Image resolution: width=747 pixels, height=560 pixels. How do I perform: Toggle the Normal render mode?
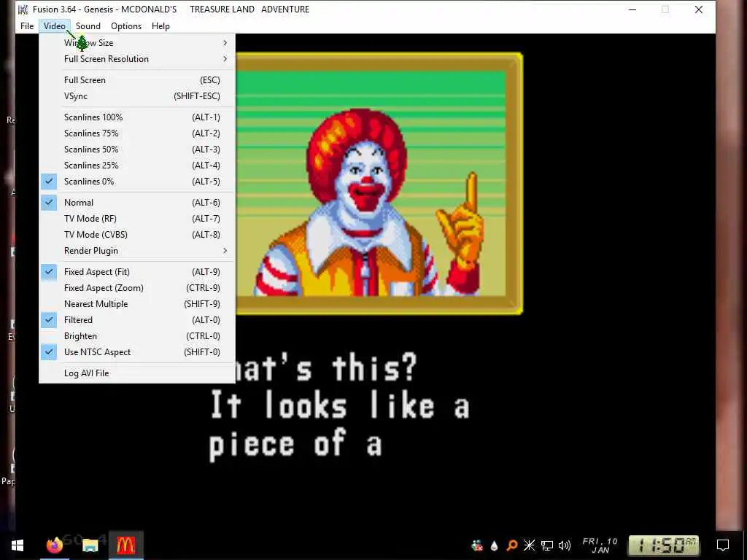click(137, 203)
